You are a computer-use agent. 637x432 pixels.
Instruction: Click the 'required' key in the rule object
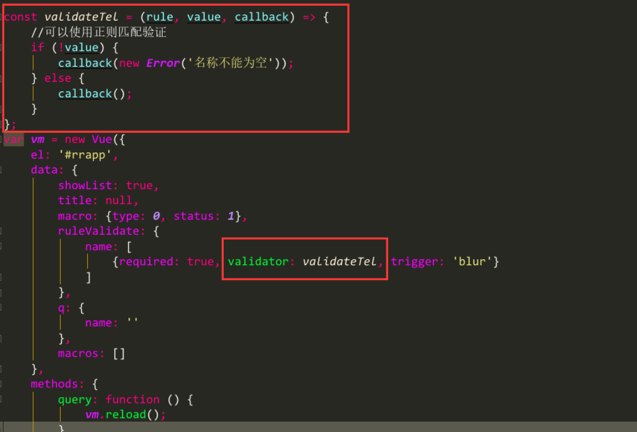pyautogui.click(x=146, y=262)
